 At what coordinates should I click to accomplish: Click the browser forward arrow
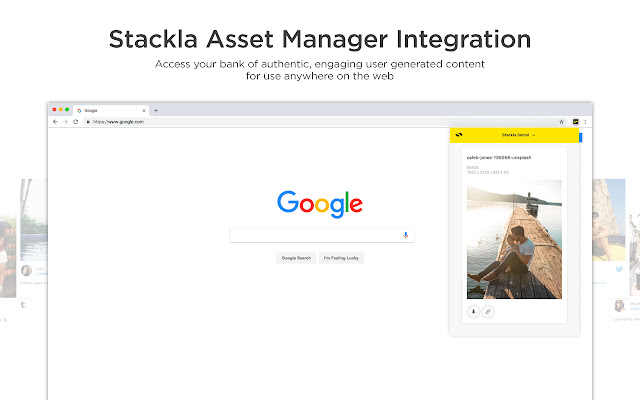(65, 122)
